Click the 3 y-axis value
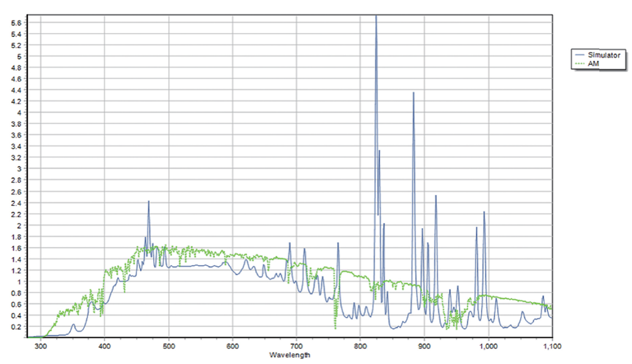The width and height of the screenshot is (632, 364). [19, 169]
